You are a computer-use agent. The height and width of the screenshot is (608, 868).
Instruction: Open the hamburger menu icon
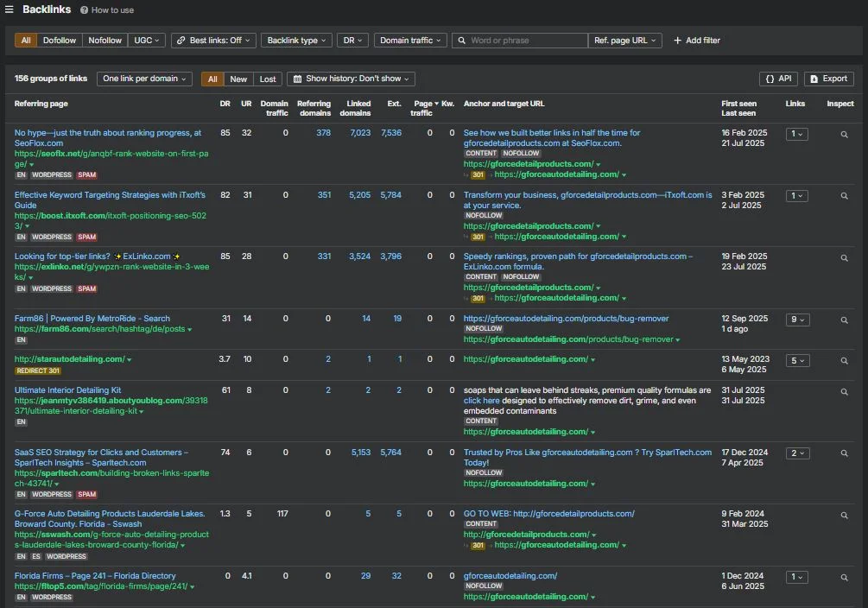point(9,9)
